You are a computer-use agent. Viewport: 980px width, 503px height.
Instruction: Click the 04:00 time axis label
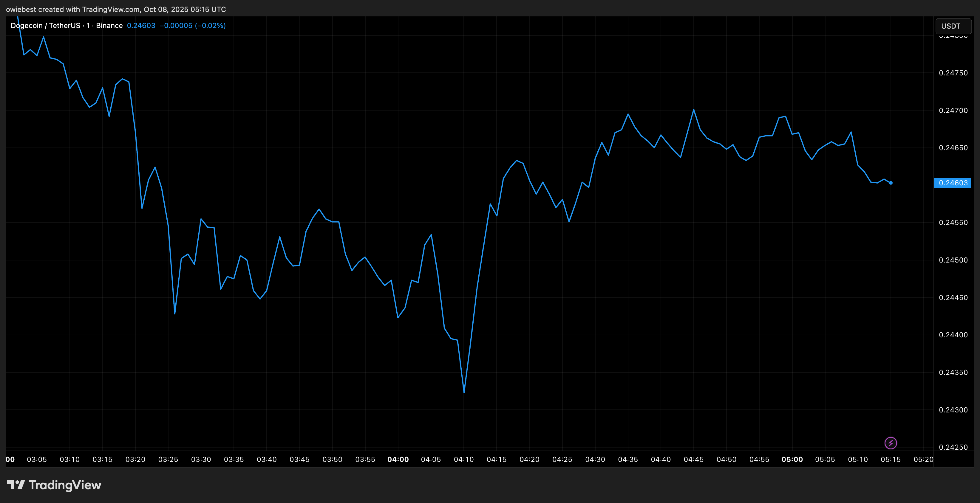(x=398, y=459)
